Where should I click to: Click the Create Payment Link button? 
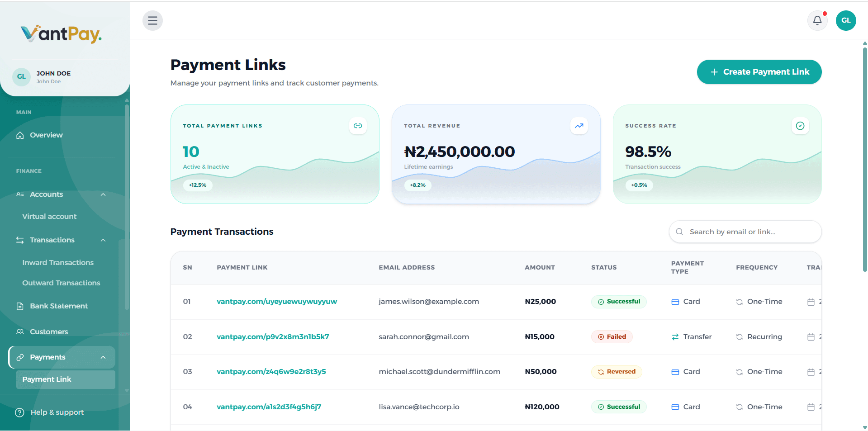(759, 71)
